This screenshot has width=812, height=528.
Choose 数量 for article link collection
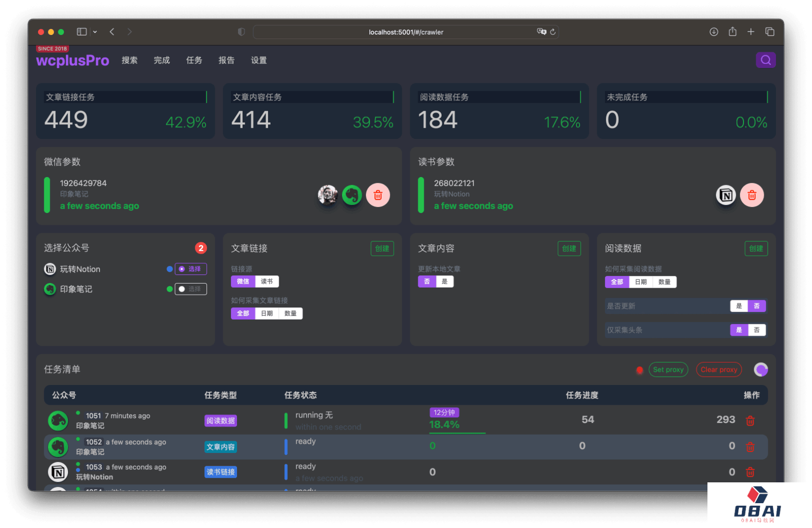click(x=290, y=313)
